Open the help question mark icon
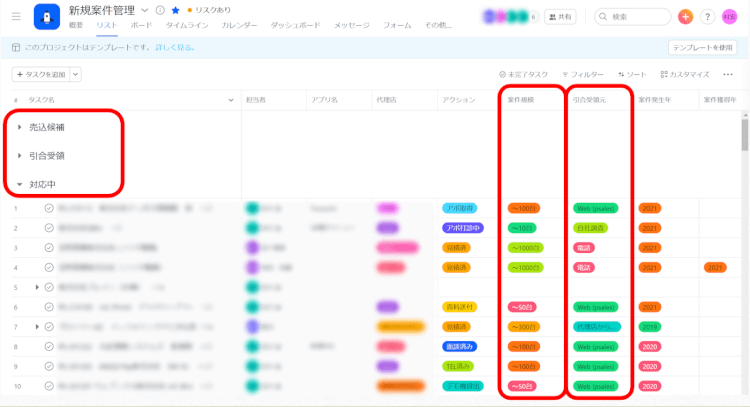Image resolution: width=750 pixels, height=407 pixels. 706,17
